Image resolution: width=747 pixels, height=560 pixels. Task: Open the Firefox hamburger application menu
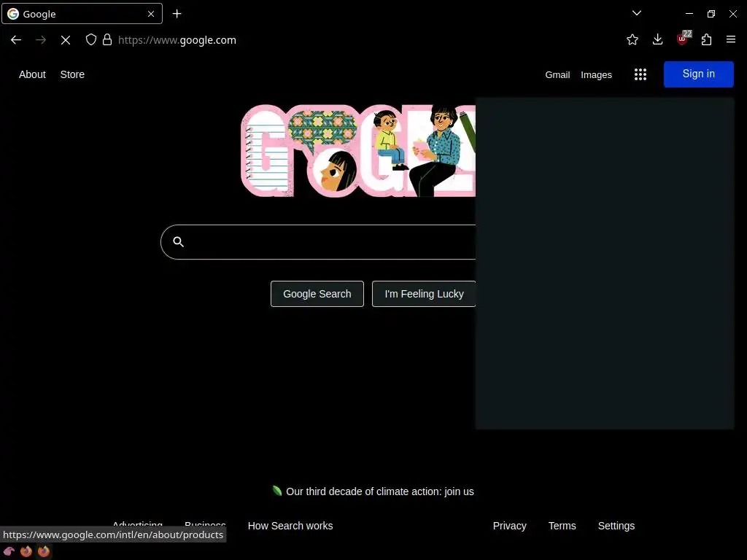pos(731,39)
